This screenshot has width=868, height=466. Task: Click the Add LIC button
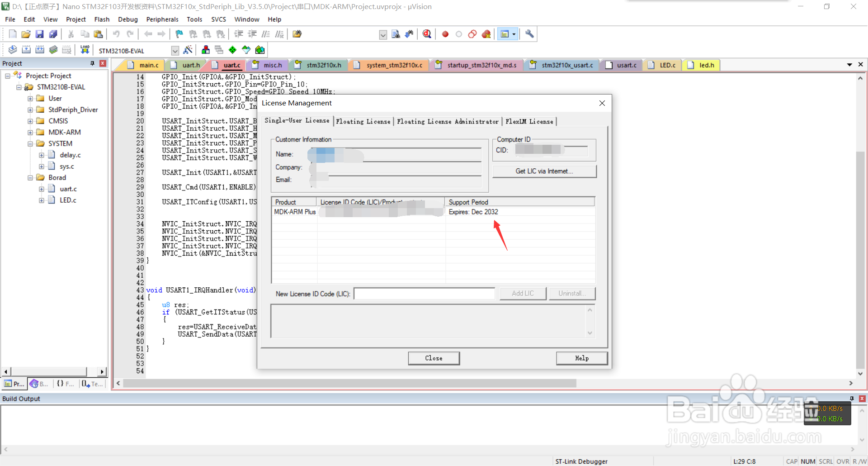tap(523, 294)
